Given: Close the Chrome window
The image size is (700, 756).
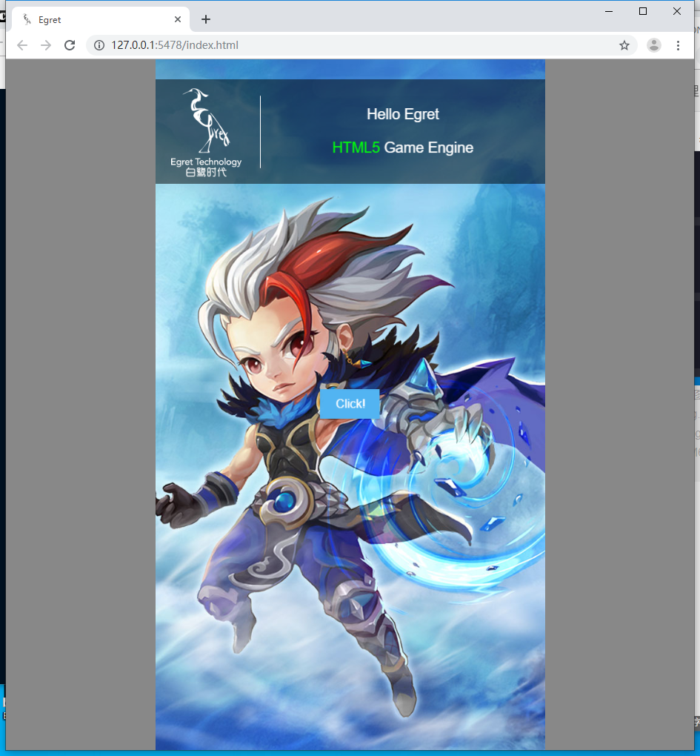Looking at the screenshot, I should [677, 11].
